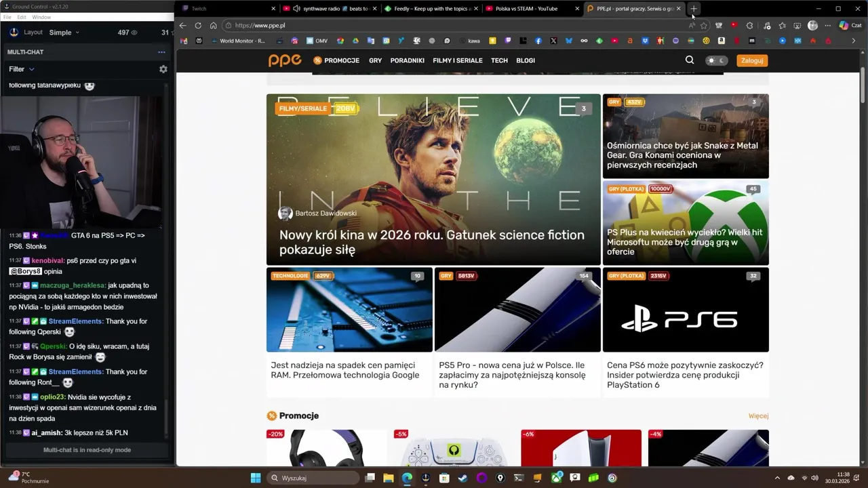Viewport: 868px width, 488px height.
Task: Click the PPE logo in site header
Action: coord(285,60)
